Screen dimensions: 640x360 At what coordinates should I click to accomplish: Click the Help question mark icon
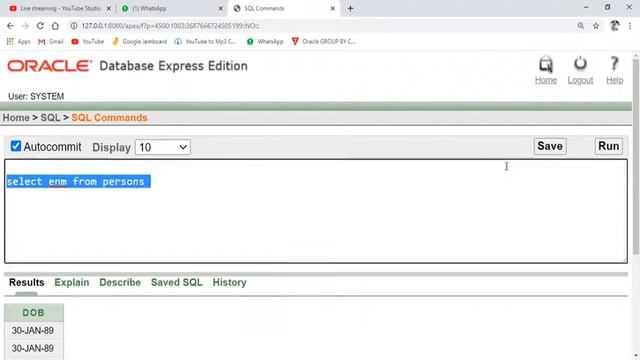pyautogui.click(x=614, y=64)
